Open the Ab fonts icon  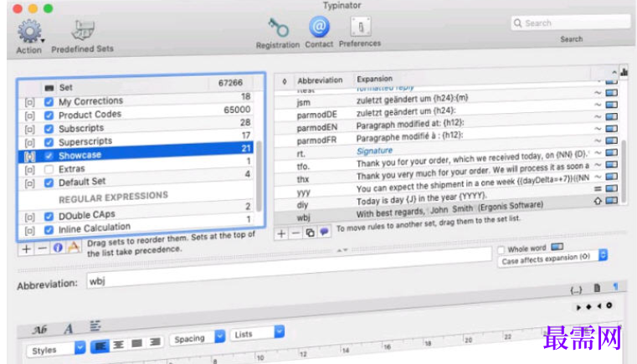(x=40, y=330)
